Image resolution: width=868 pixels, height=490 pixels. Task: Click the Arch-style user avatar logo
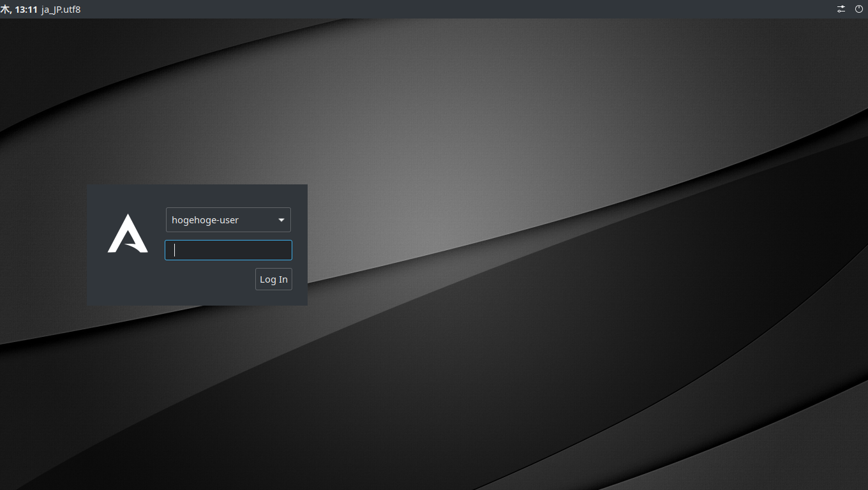(x=128, y=234)
